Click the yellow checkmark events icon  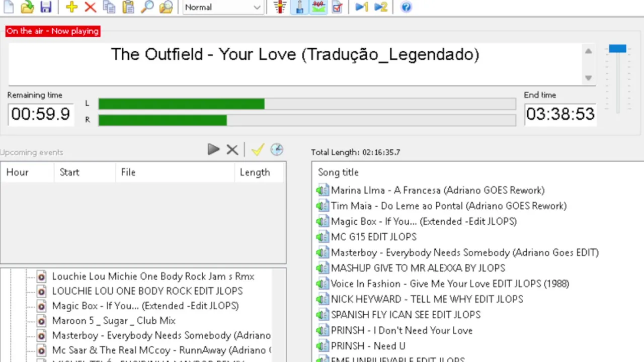[258, 149]
